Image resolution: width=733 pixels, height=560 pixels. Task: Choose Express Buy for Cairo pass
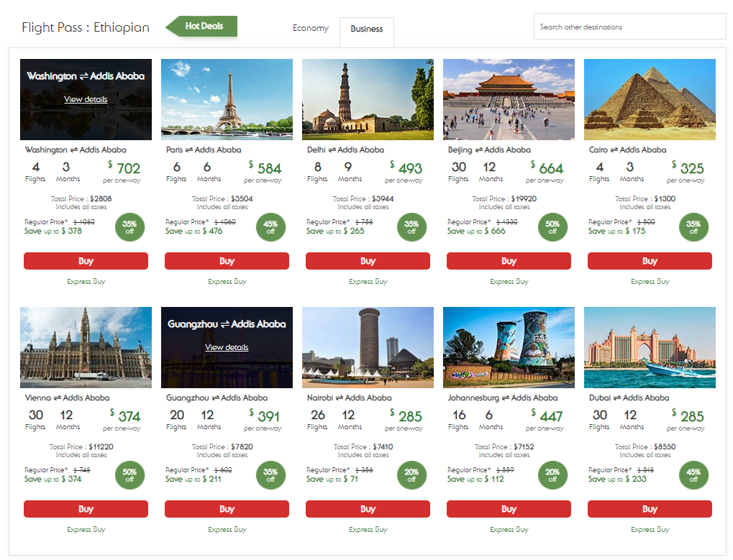coord(650,282)
